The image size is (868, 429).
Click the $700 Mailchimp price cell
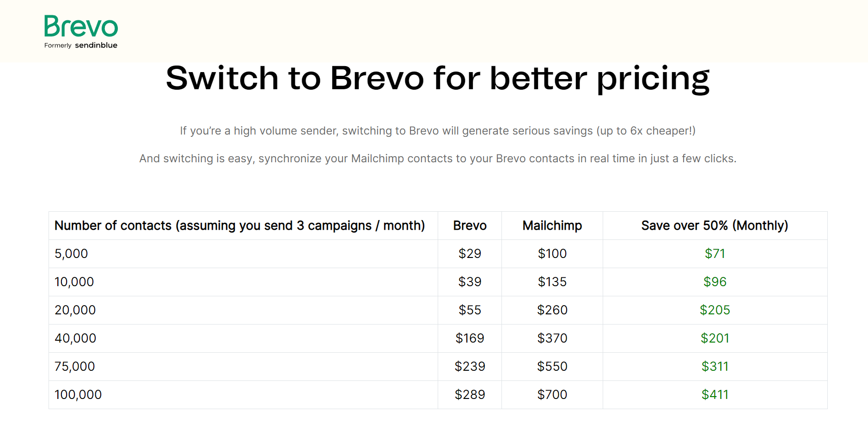point(552,395)
